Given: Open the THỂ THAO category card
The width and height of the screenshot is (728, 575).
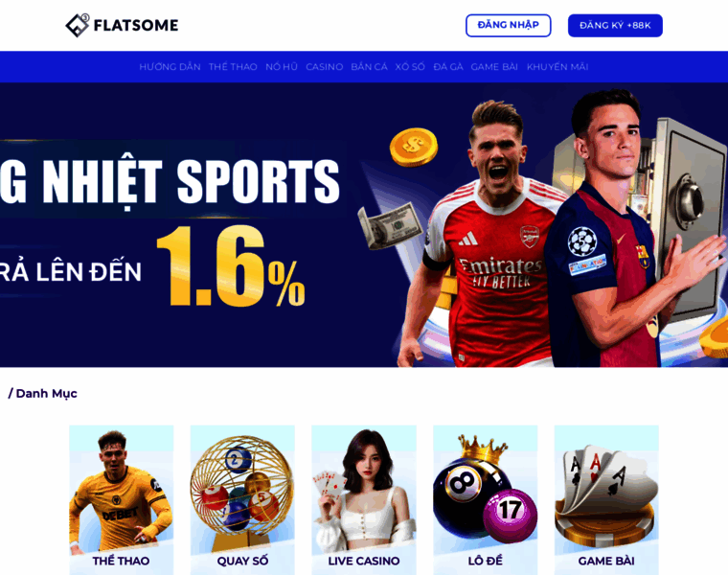Looking at the screenshot, I should coord(122,499).
